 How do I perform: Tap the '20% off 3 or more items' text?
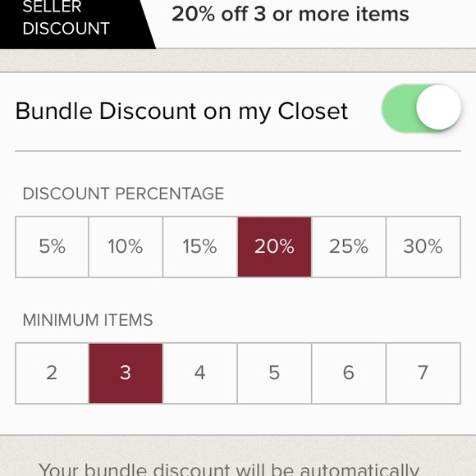pos(291,14)
